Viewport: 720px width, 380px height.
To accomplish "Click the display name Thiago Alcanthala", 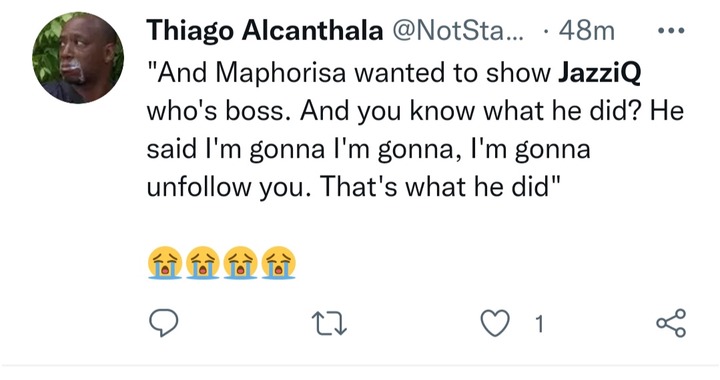I will (265, 32).
